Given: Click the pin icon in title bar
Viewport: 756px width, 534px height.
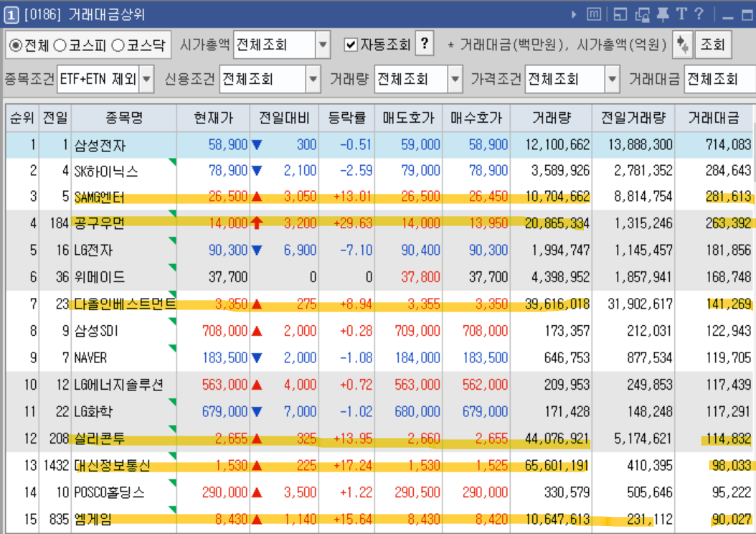Looking at the screenshot, I should [x=663, y=14].
